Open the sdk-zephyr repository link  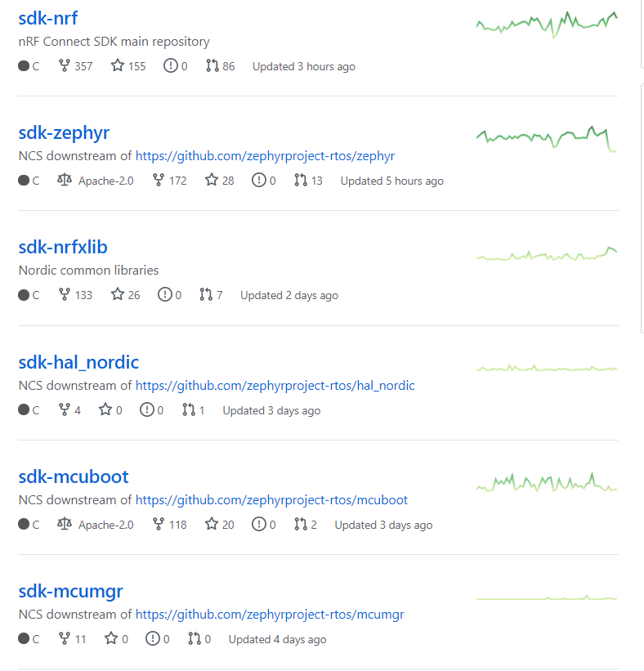click(64, 132)
